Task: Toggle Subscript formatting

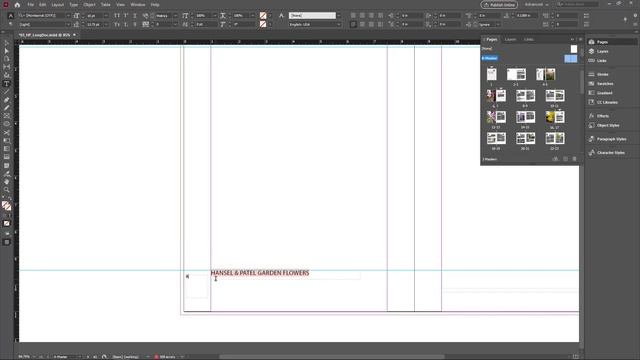Action: 126,24
